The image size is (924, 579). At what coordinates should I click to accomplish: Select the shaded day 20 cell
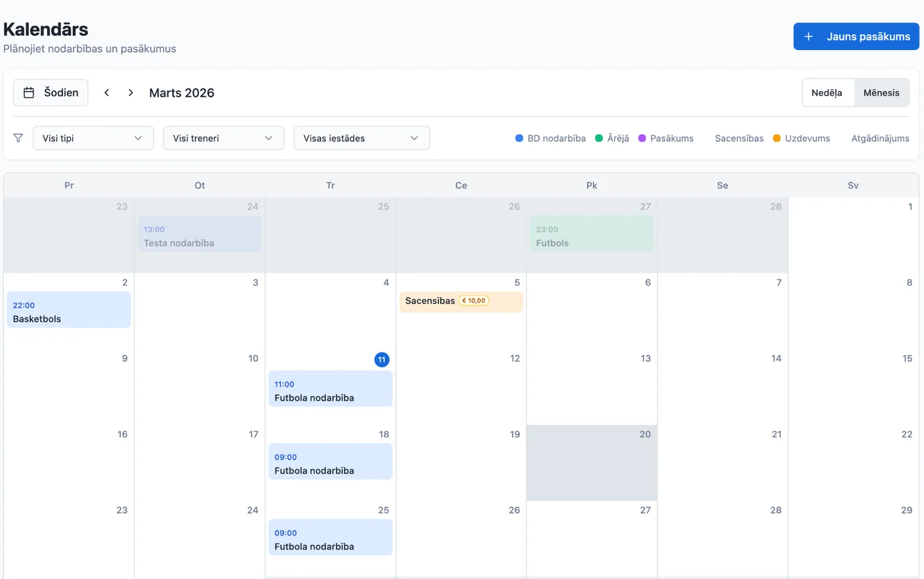[592, 462]
